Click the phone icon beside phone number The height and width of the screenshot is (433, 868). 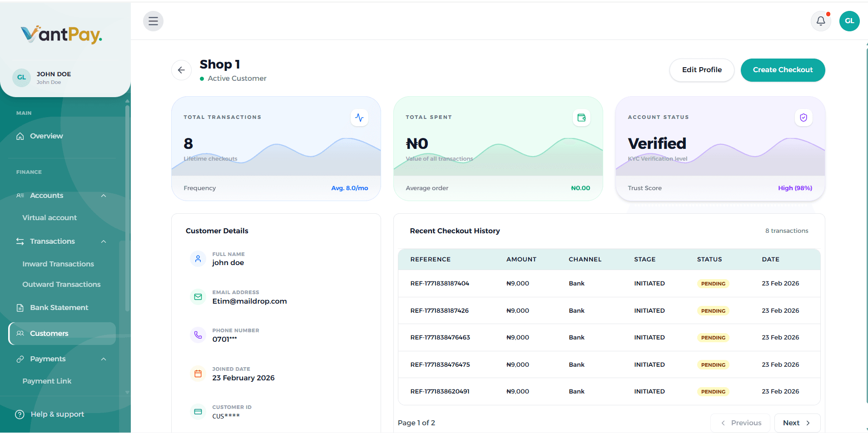(x=198, y=335)
